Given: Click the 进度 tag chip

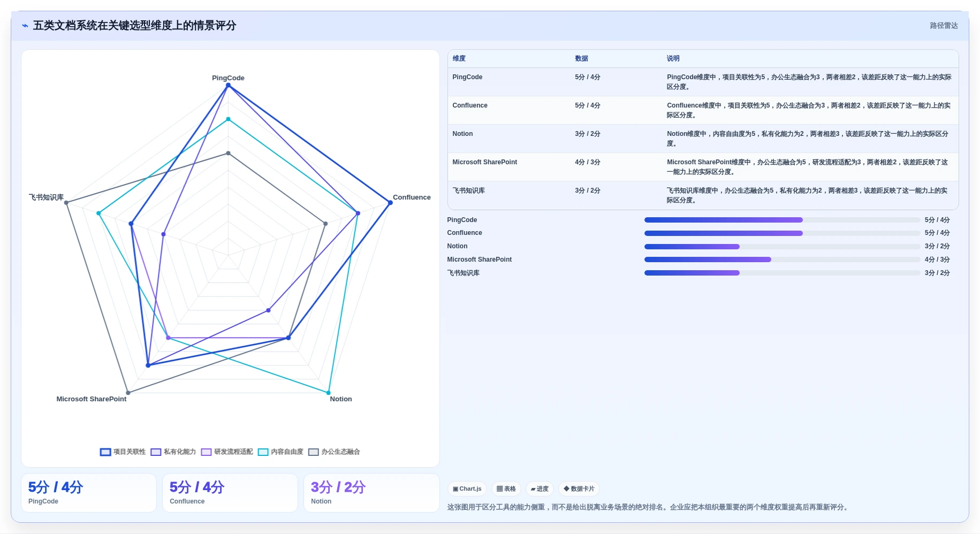Looking at the screenshot, I should (x=540, y=489).
